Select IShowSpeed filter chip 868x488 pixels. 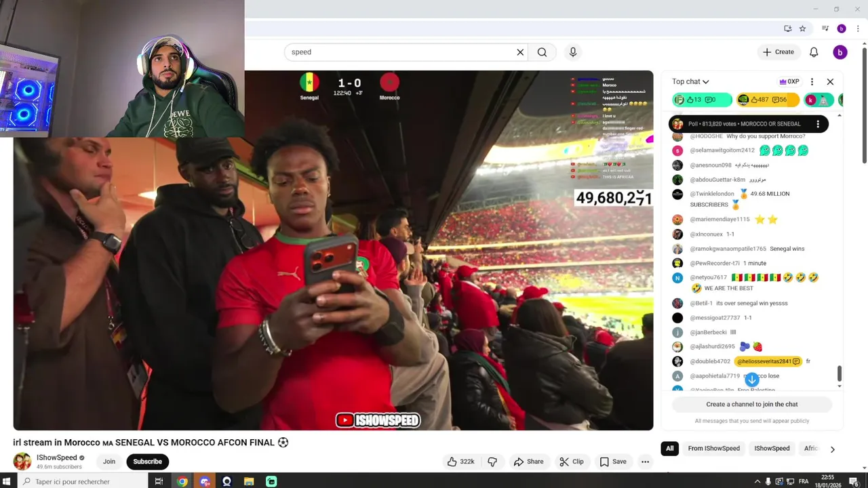click(x=772, y=449)
